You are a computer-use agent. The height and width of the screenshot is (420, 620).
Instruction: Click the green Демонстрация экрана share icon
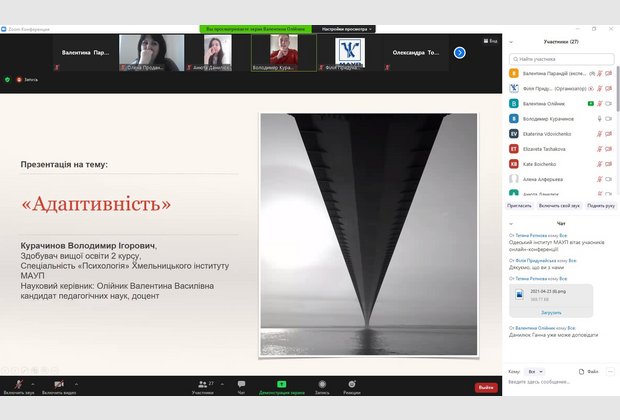(281, 384)
